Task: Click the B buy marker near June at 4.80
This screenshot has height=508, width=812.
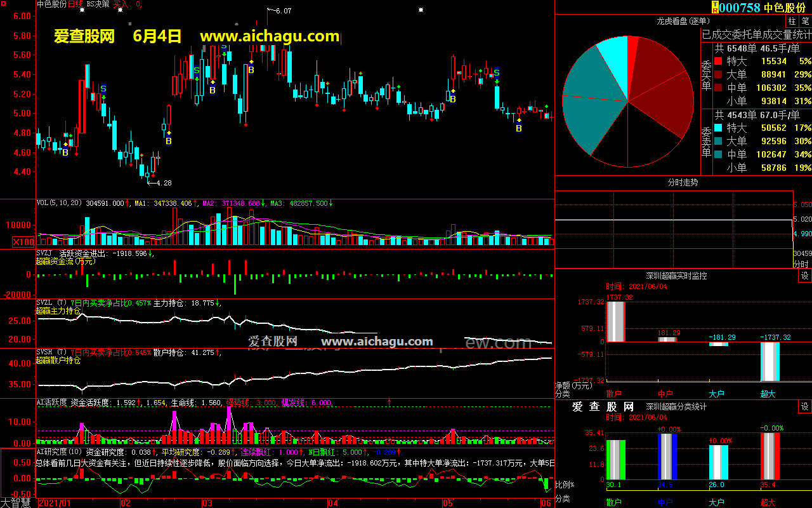Action: click(x=519, y=128)
